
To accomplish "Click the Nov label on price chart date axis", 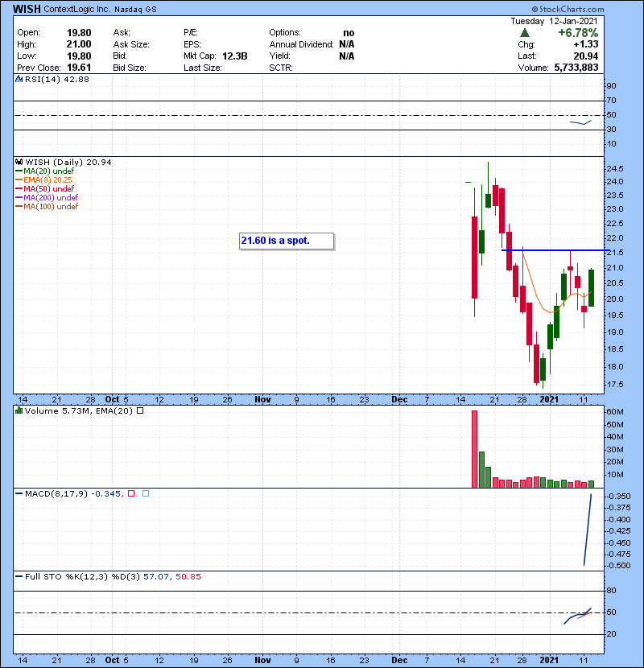I will pyautogui.click(x=262, y=399).
